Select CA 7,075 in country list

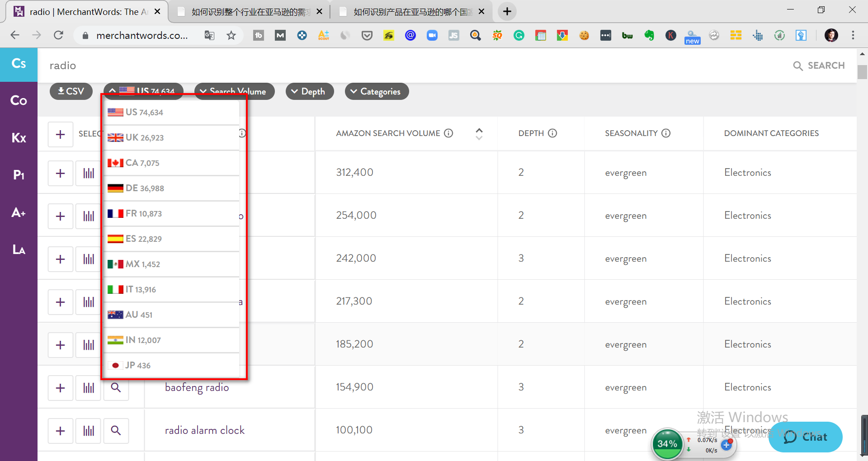pyautogui.click(x=172, y=163)
